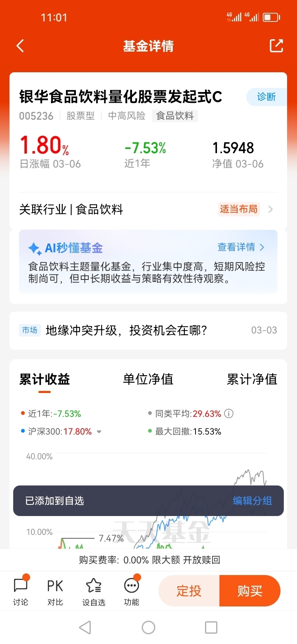
Task: Tap the back arrow icon
Action: point(20,46)
